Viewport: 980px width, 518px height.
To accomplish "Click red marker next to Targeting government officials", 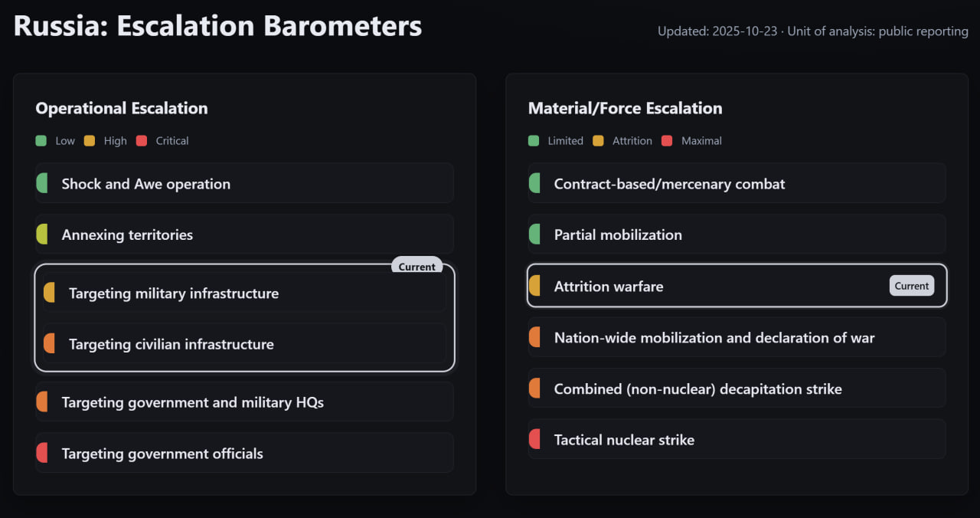I will pos(42,454).
